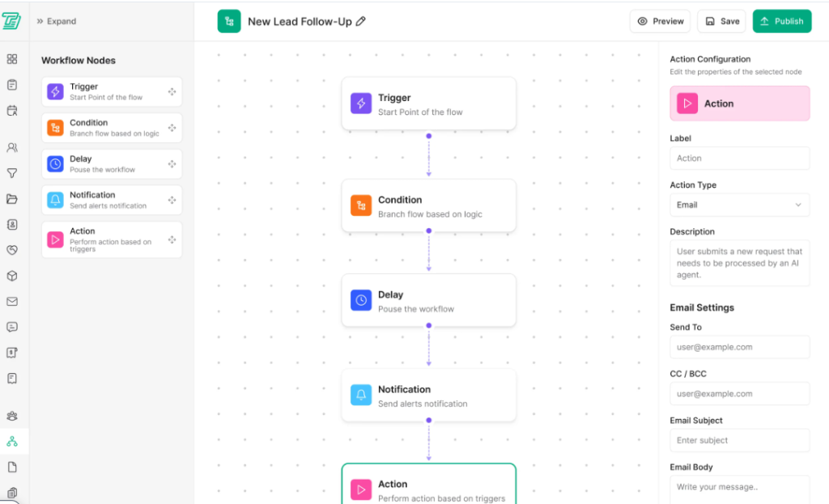Image resolution: width=829 pixels, height=504 pixels.
Task: Click drag handle of Trigger in Workflow Nodes
Action: click(172, 92)
